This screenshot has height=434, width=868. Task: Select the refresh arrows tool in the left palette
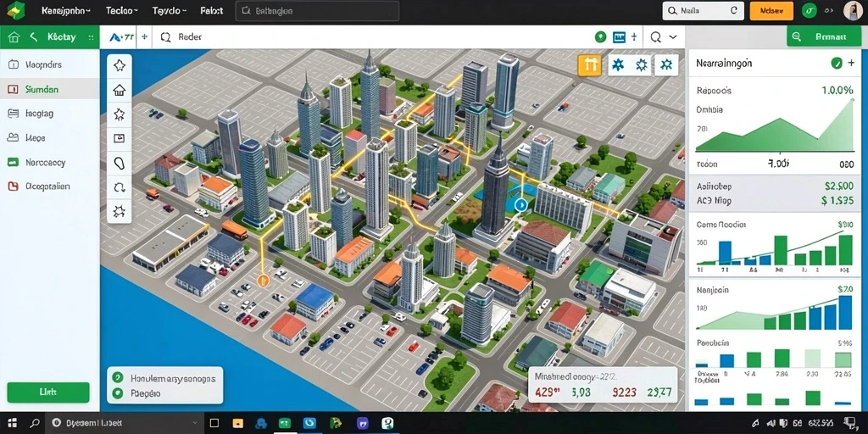click(x=119, y=187)
